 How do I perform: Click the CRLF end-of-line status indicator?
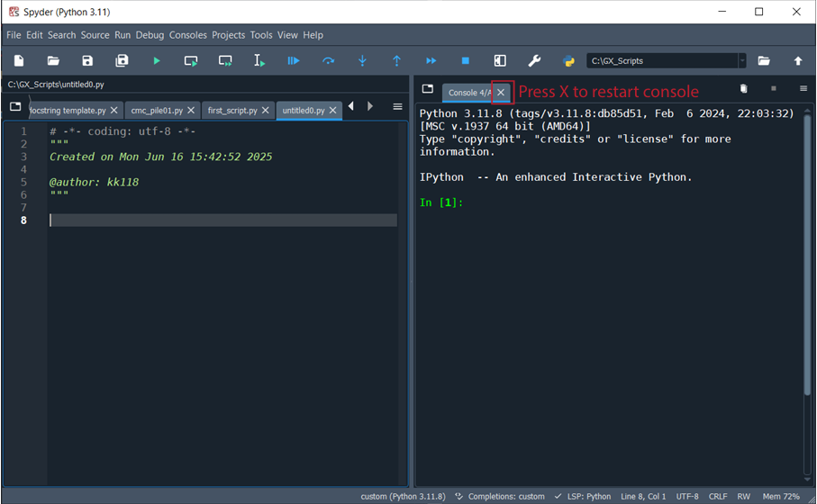(718, 497)
